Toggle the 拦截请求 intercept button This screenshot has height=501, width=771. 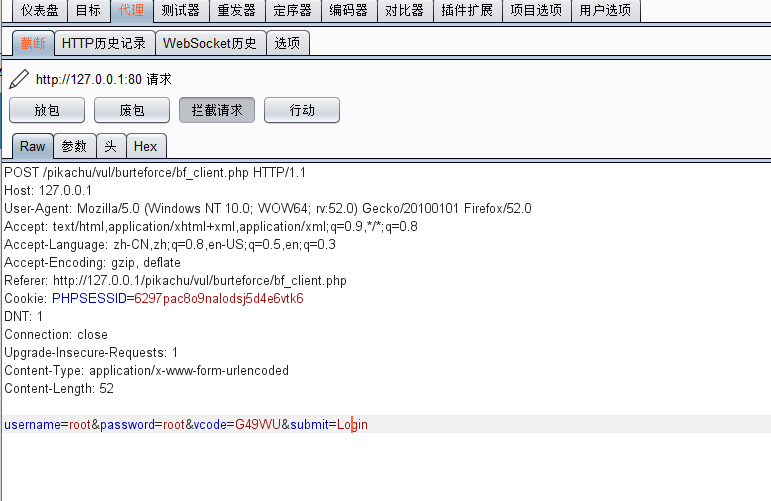click(217, 110)
